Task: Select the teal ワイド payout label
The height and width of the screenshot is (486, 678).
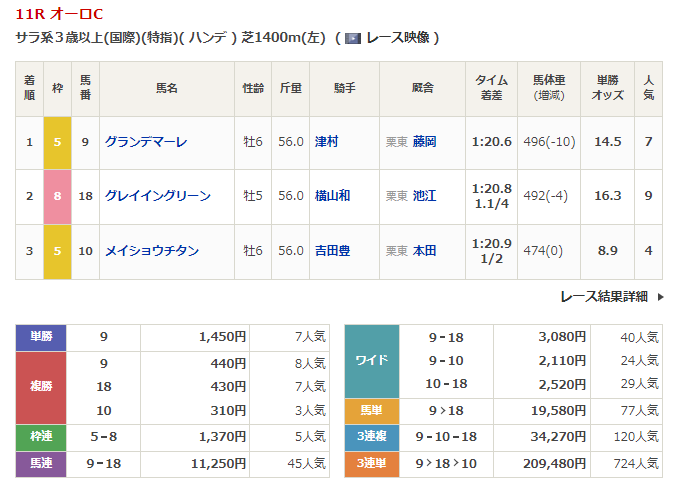Action: point(371,360)
